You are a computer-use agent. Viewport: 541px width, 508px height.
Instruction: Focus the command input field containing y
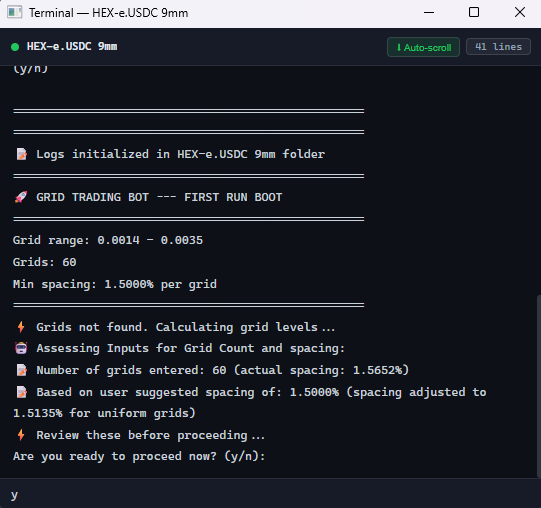click(x=270, y=494)
